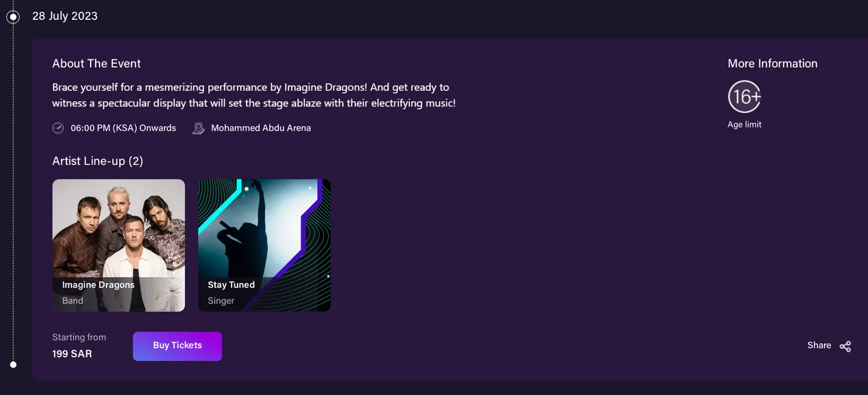Click the 28 July 2023 date label
The height and width of the screenshot is (395, 868).
click(x=65, y=16)
